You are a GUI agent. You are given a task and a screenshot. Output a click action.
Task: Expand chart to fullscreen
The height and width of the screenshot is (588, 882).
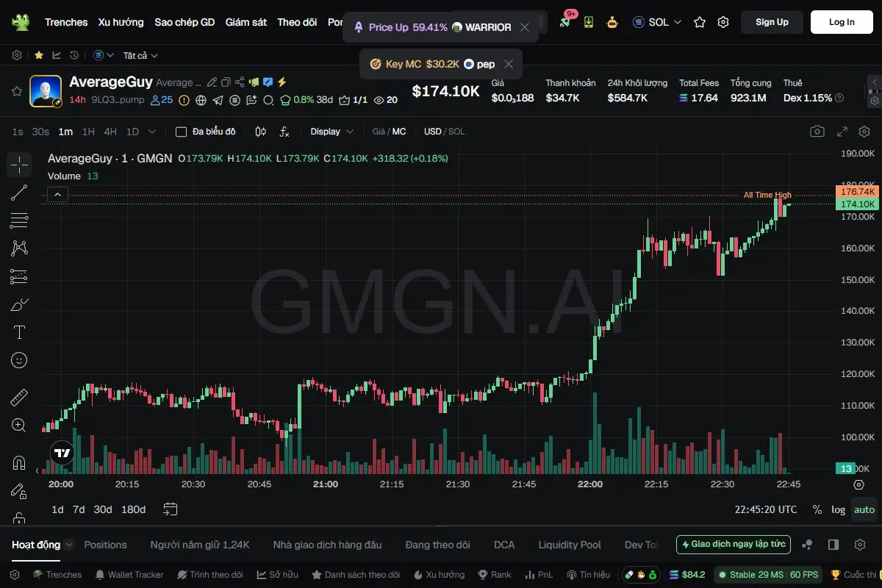(x=843, y=132)
